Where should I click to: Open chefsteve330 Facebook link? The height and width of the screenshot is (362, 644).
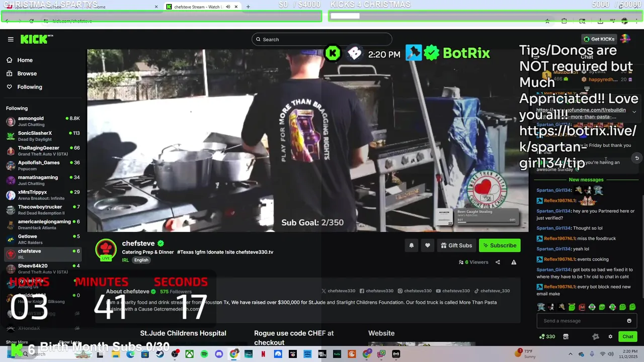point(376,291)
